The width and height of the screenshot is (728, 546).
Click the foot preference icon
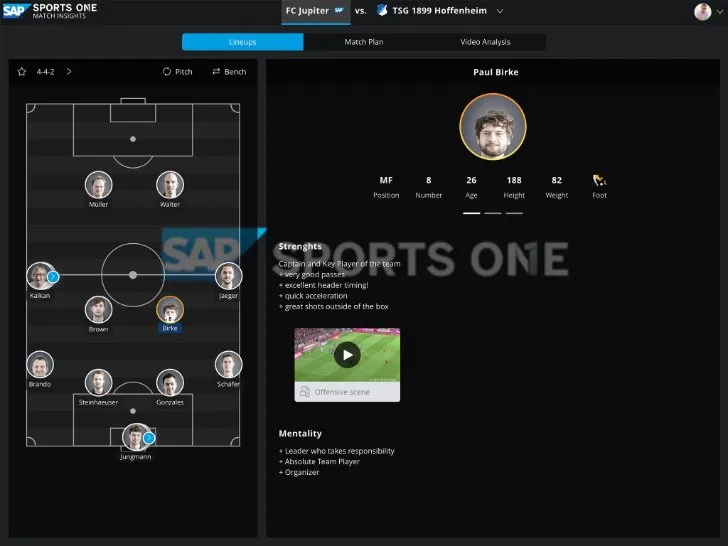(x=599, y=181)
